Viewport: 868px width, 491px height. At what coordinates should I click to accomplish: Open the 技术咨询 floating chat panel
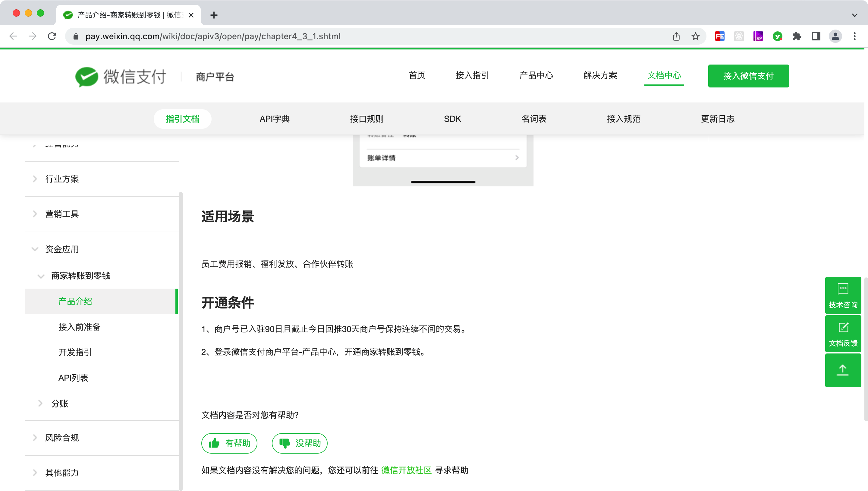pos(843,295)
